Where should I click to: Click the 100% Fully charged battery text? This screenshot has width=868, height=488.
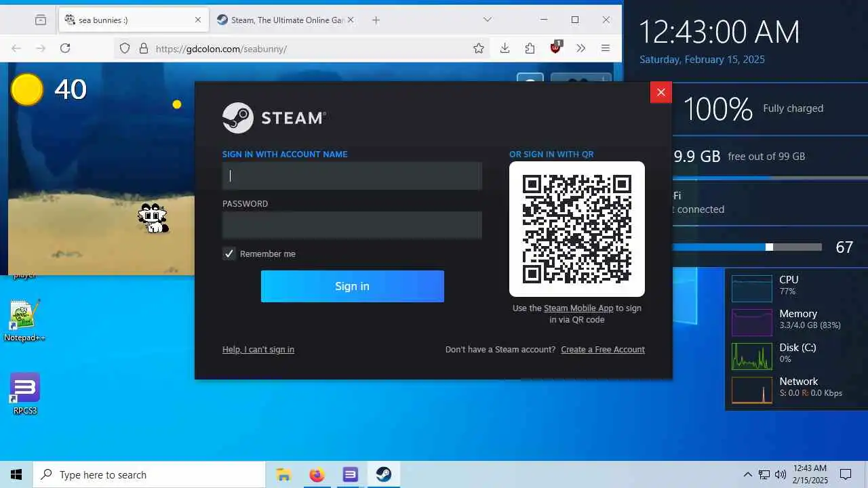753,108
